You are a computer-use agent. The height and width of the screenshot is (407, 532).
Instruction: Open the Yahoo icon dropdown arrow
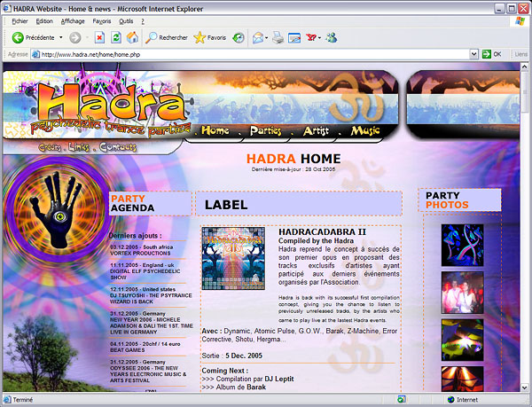pos(319,38)
